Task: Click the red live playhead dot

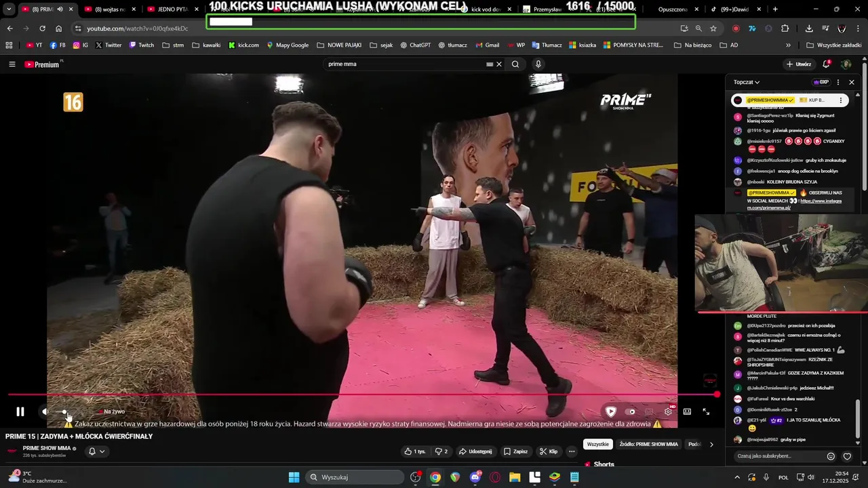Action: [717, 394]
